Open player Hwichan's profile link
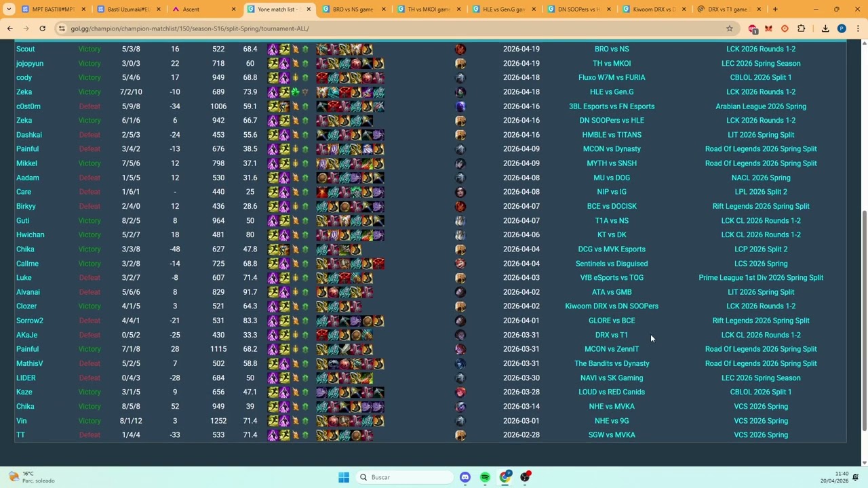Screen dimensions: 868x488 click(x=30, y=235)
